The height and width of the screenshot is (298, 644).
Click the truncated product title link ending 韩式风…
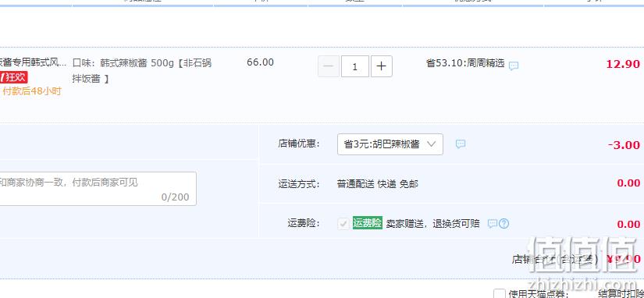33,63
